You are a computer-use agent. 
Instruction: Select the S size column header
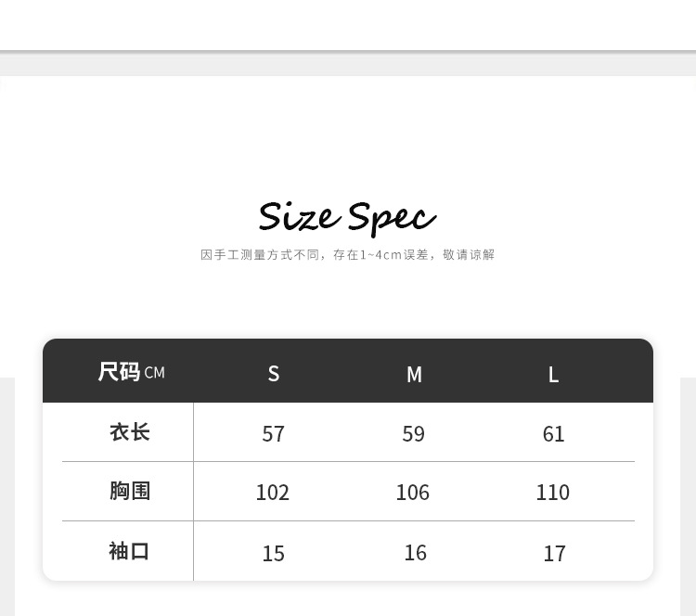click(x=274, y=373)
